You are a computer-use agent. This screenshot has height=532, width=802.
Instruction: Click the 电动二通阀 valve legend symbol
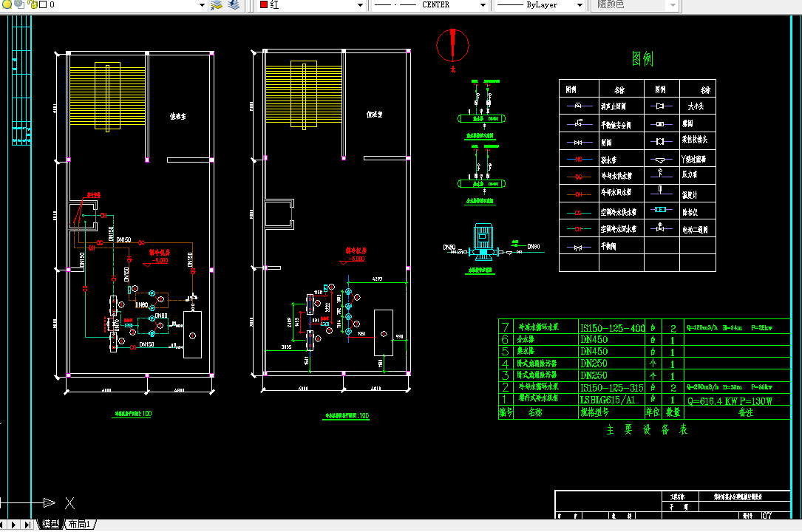660,228
